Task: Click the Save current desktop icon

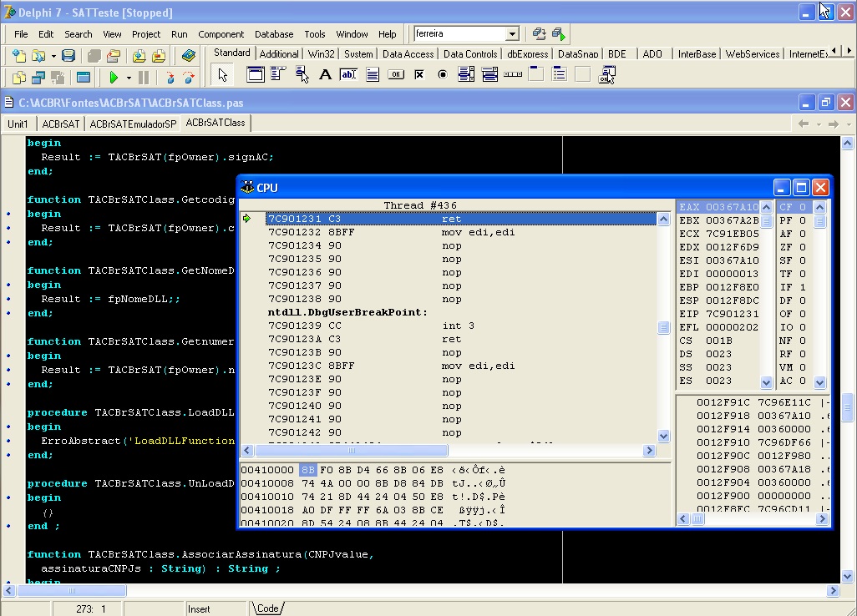Action: tap(539, 34)
